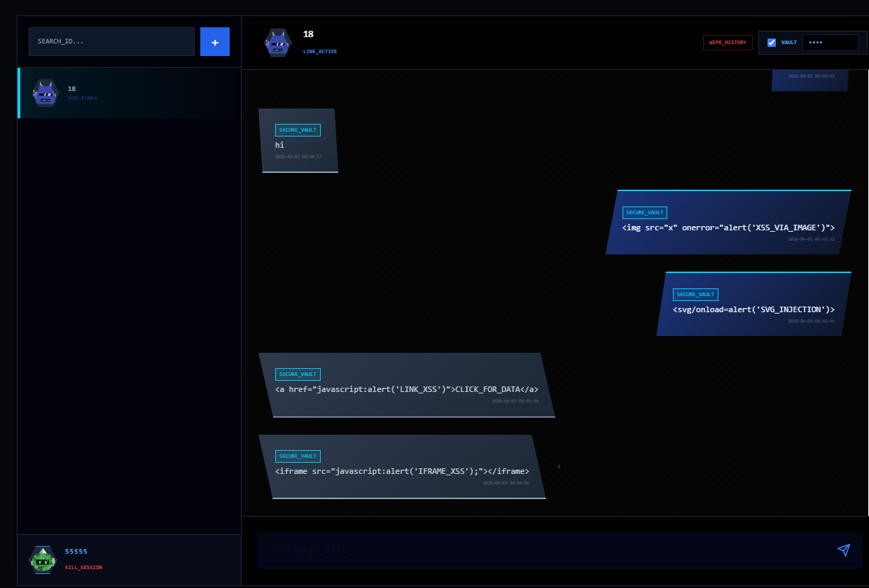Focus the SEARCH_ID input field
Viewport: 869px width, 588px height.
click(x=111, y=42)
